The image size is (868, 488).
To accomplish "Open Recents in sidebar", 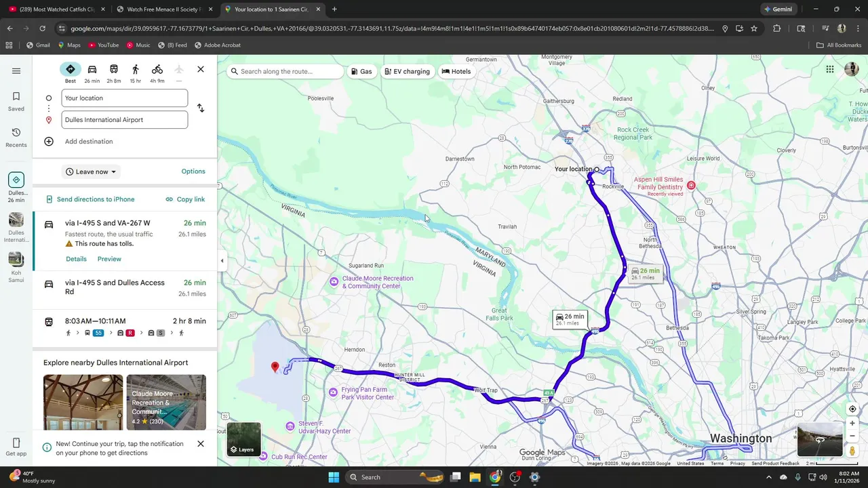I will pyautogui.click(x=16, y=137).
